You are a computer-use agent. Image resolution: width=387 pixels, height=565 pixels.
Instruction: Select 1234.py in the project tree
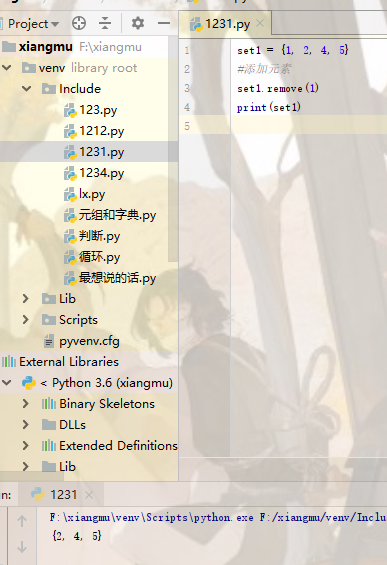(102, 173)
